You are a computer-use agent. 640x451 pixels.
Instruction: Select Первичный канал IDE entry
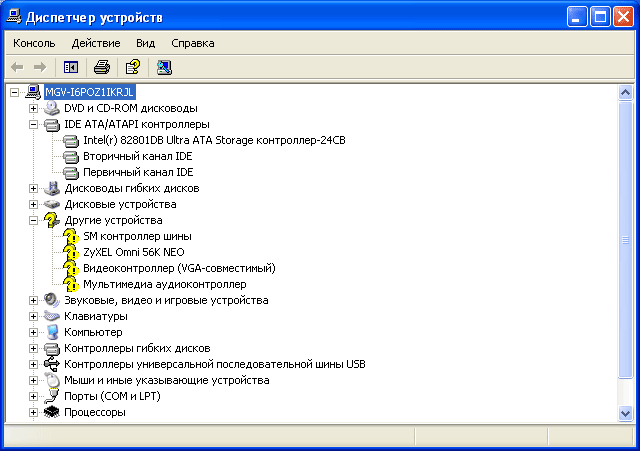[138, 172]
